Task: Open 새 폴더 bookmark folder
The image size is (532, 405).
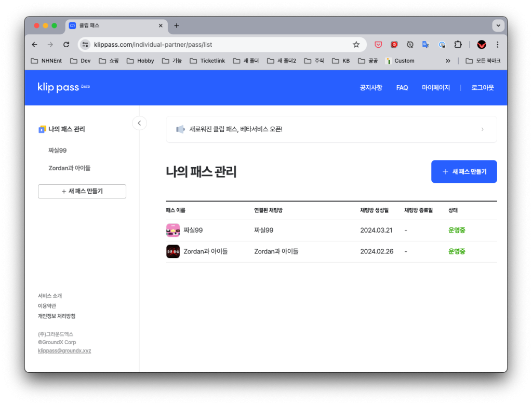Action: click(x=246, y=61)
